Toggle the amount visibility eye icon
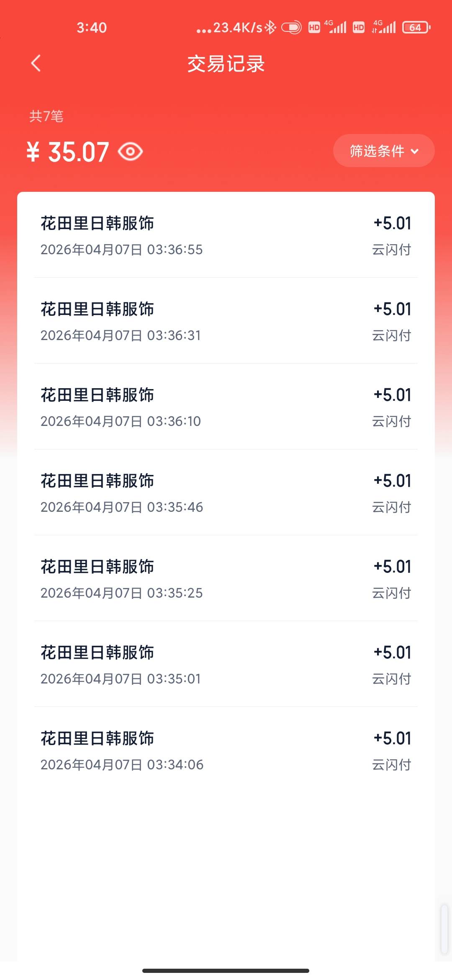 pos(130,152)
